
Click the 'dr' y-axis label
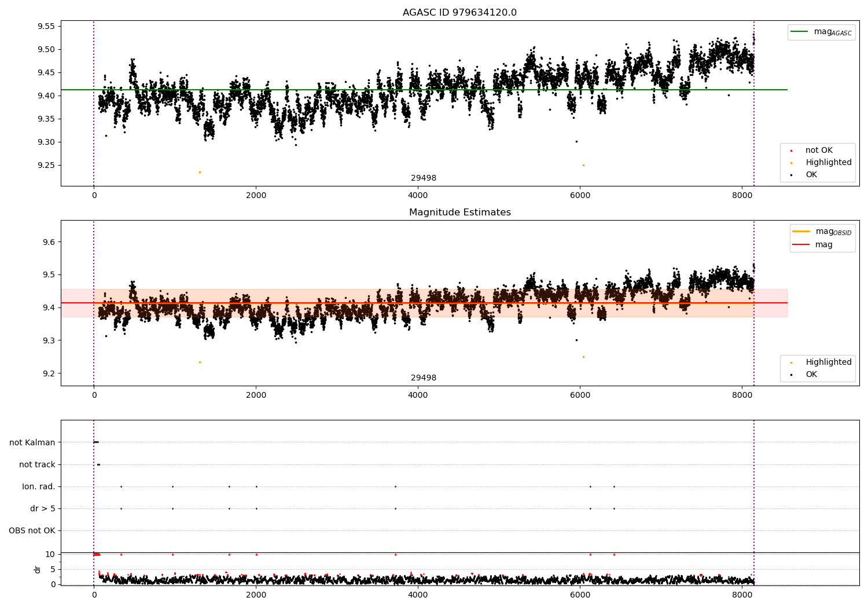click(x=37, y=569)
